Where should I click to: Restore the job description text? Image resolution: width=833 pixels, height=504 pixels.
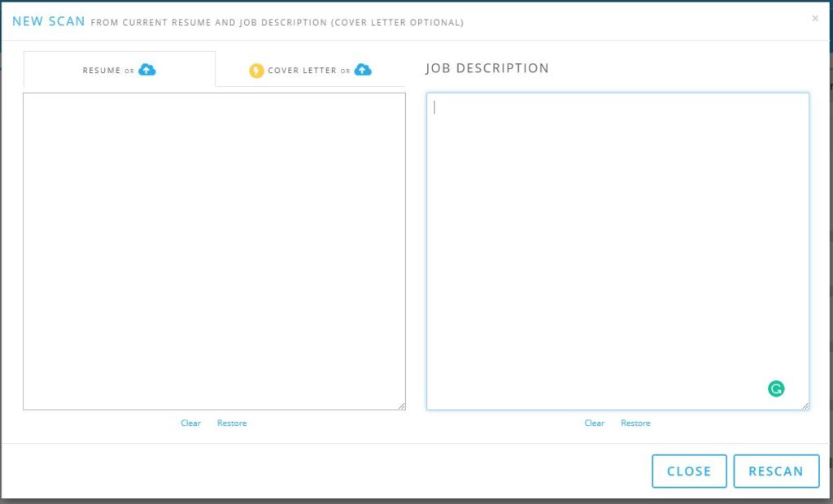tap(635, 424)
